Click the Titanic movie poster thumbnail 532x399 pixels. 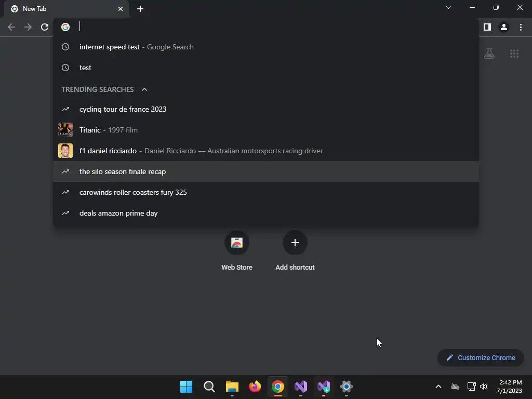pos(65,130)
